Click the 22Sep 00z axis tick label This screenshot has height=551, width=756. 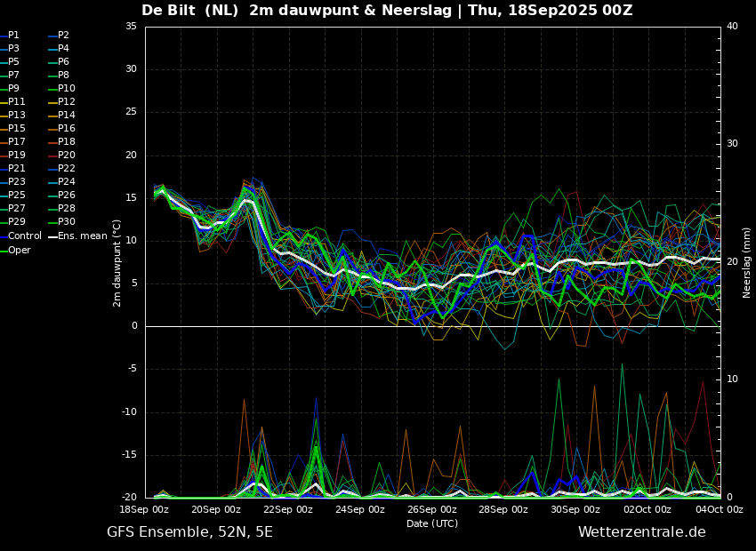(288, 509)
